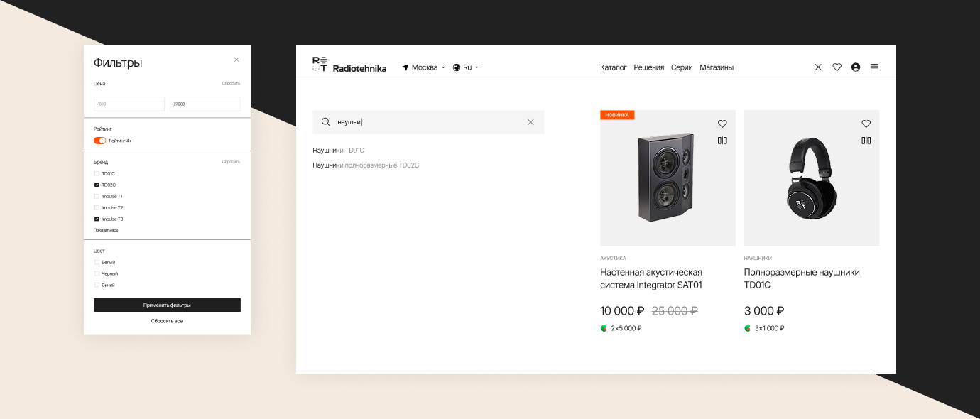
Task: Show all brands via Показать все
Action: click(x=106, y=230)
